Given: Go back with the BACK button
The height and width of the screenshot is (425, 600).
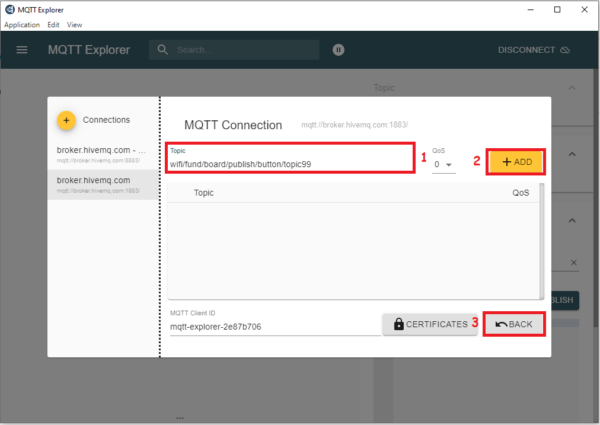Looking at the screenshot, I should point(514,324).
